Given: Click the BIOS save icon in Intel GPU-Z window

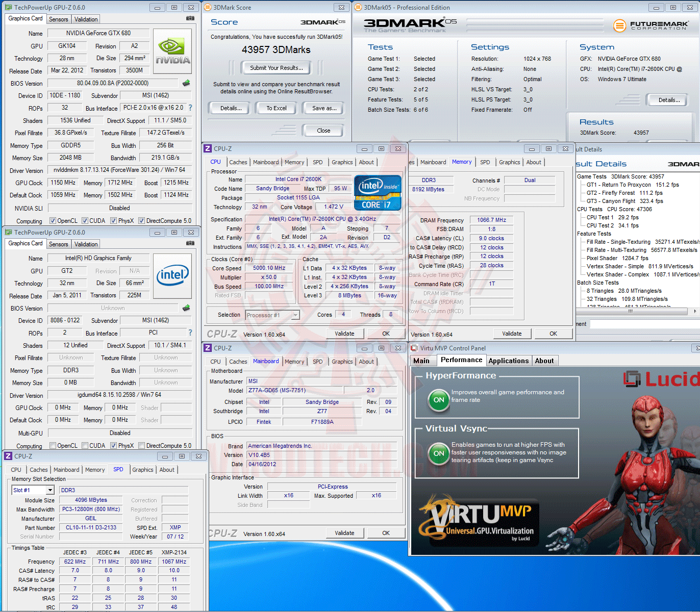Looking at the screenshot, I should pyautogui.click(x=186, y=308).
